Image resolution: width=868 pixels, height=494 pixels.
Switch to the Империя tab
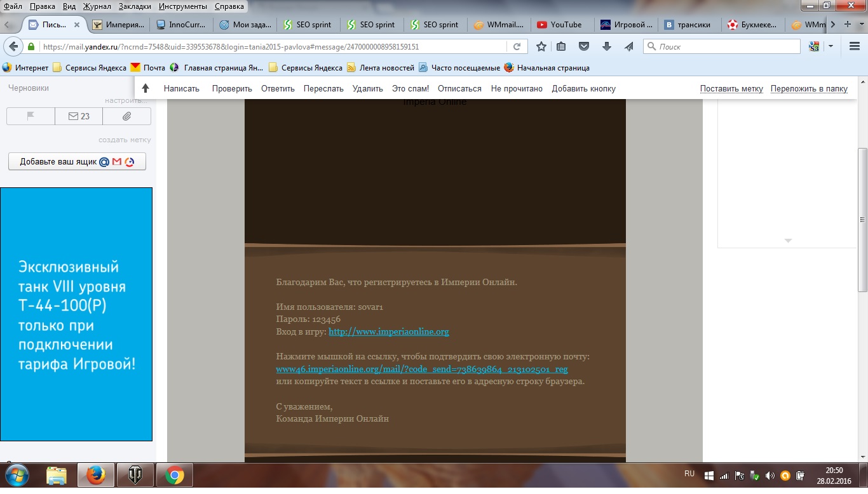pos(119,25)
